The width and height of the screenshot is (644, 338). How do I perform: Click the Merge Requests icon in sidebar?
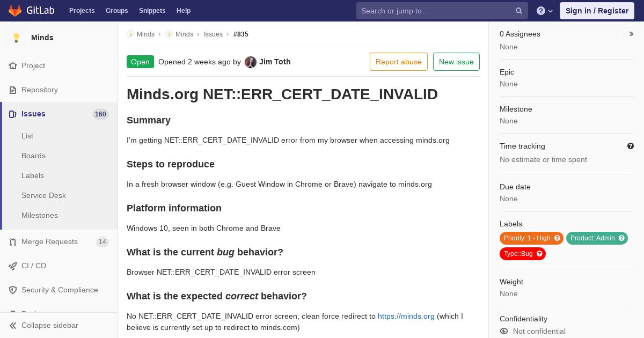[x=13, y=242]
